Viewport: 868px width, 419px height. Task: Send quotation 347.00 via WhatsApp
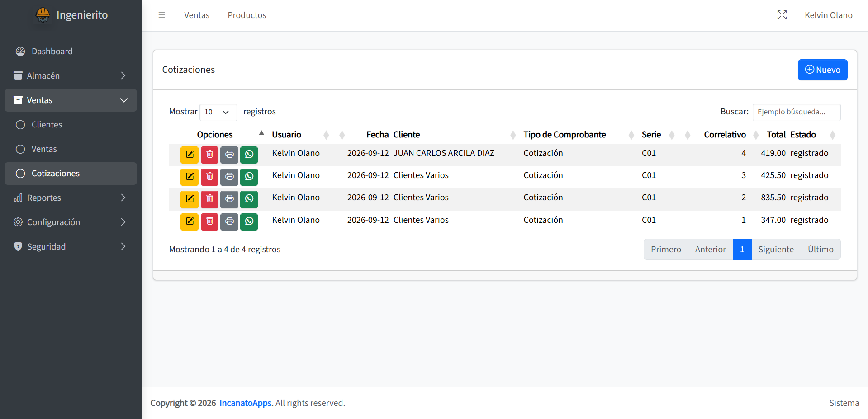click(x=249, y=221)
